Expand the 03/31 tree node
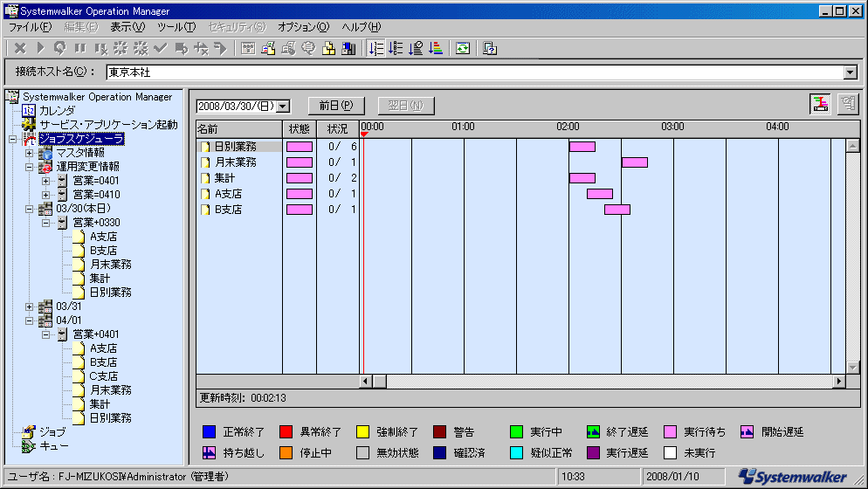The width and height of the screenshot is (868, 489). tap(30, 306)
